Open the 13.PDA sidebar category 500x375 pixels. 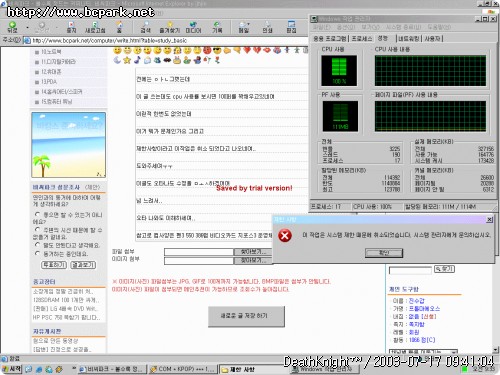point(49,82)
